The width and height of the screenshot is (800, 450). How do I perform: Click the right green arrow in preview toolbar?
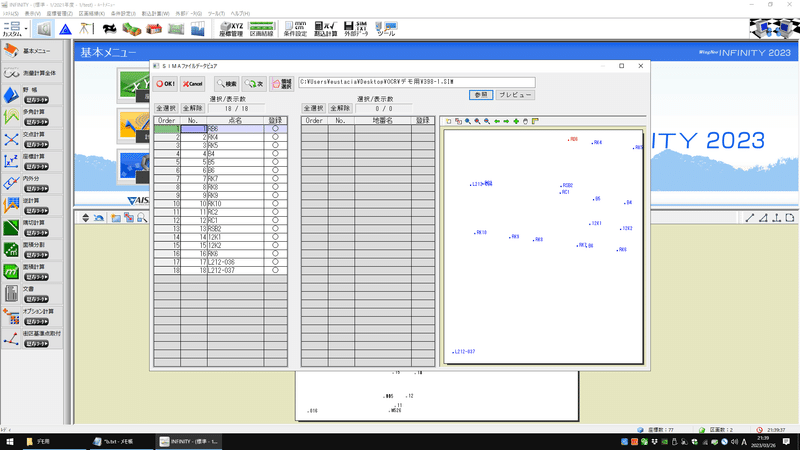point(506,121)
